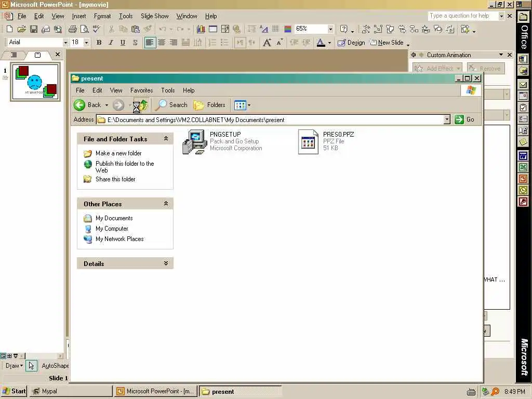The image size is (532, 399).
Task: Open the Favorites menu in present window
Action: click(x=141, y=90)
